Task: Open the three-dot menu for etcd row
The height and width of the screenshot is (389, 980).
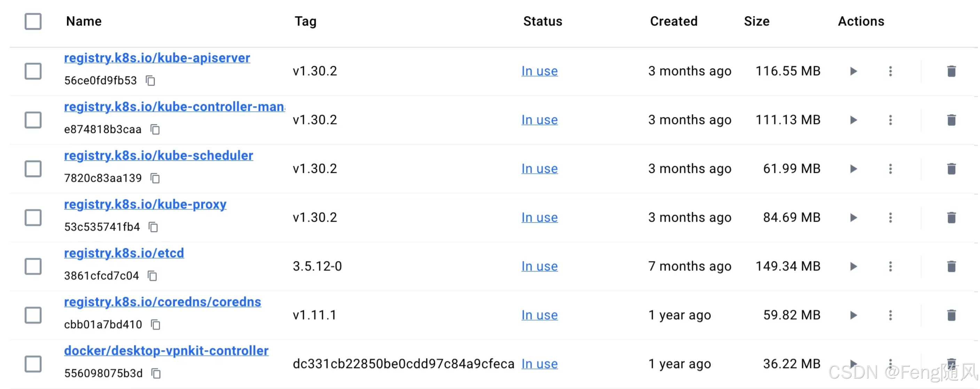Action: coord(890,266)
